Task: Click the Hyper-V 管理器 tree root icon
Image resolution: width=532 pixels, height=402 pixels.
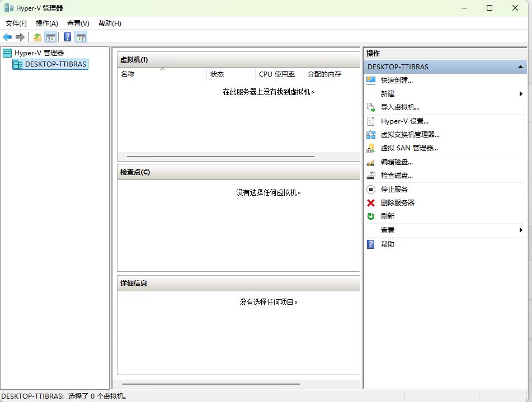Action: click(7, 53)
